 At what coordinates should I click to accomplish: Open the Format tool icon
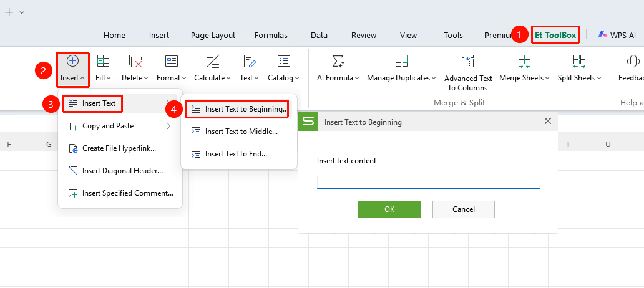coord(171,61)
